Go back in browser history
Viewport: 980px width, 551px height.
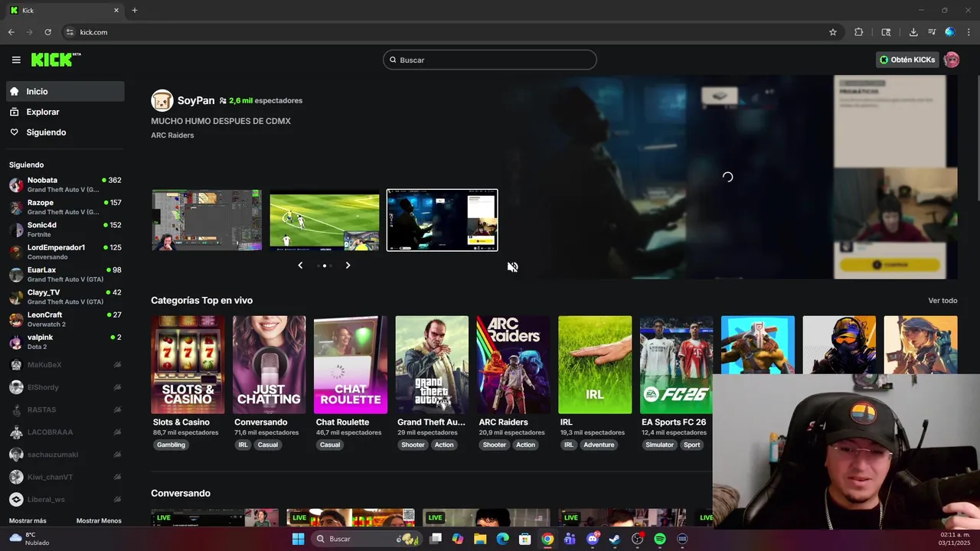coord(11,32)
